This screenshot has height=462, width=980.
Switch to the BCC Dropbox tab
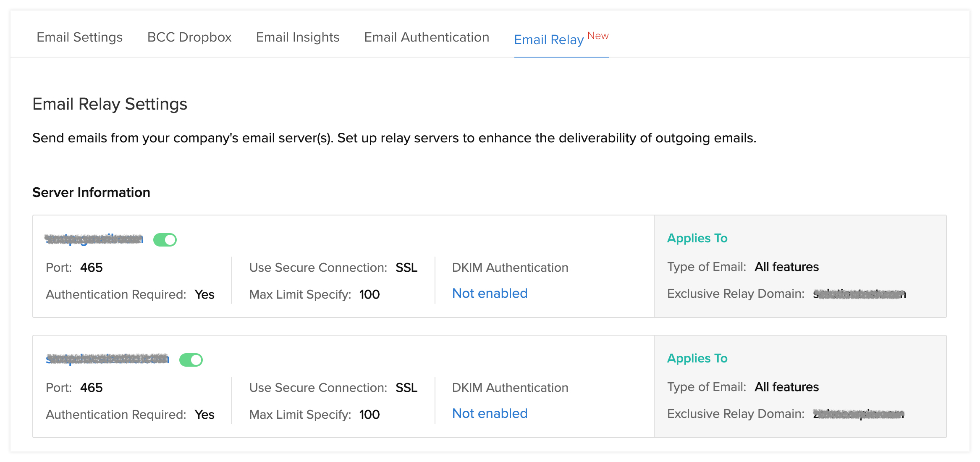point(189,37)
